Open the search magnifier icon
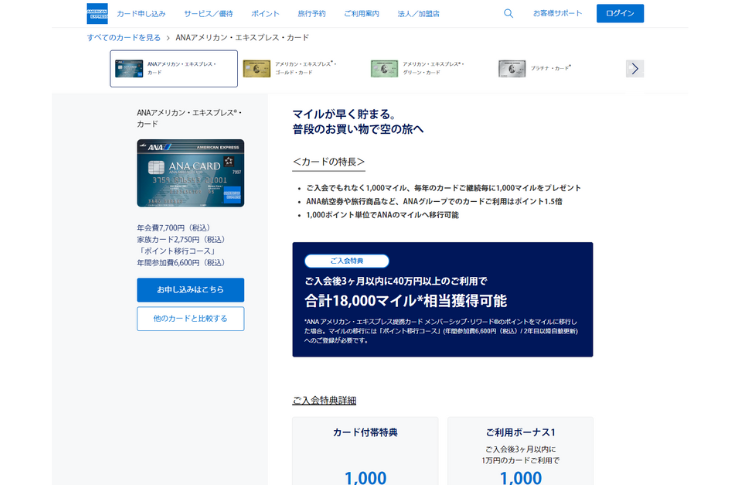The height and width of the screenshot is (485, 740). click(x=508, y=13)
